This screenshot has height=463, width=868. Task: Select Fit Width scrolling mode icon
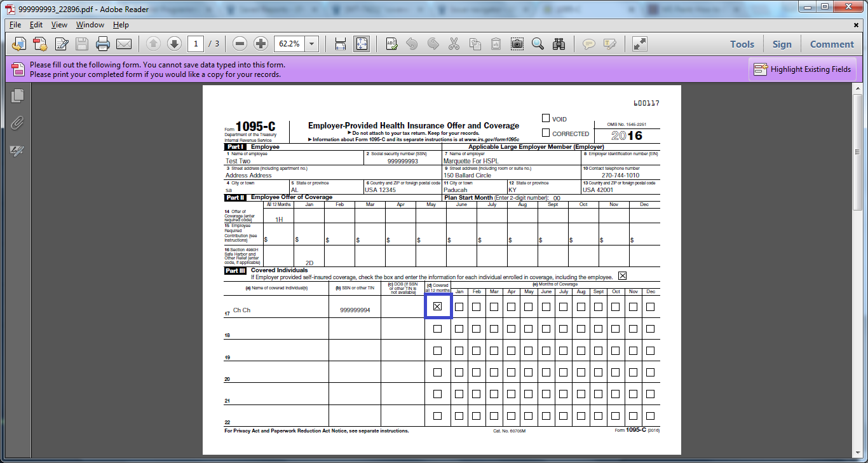pyautogui.click(x=341, y=44)
